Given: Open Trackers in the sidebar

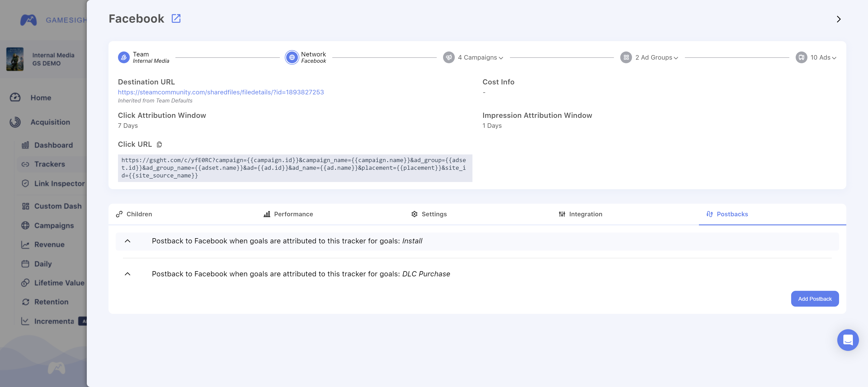Looking at the screenshot, I should point(50,164).
